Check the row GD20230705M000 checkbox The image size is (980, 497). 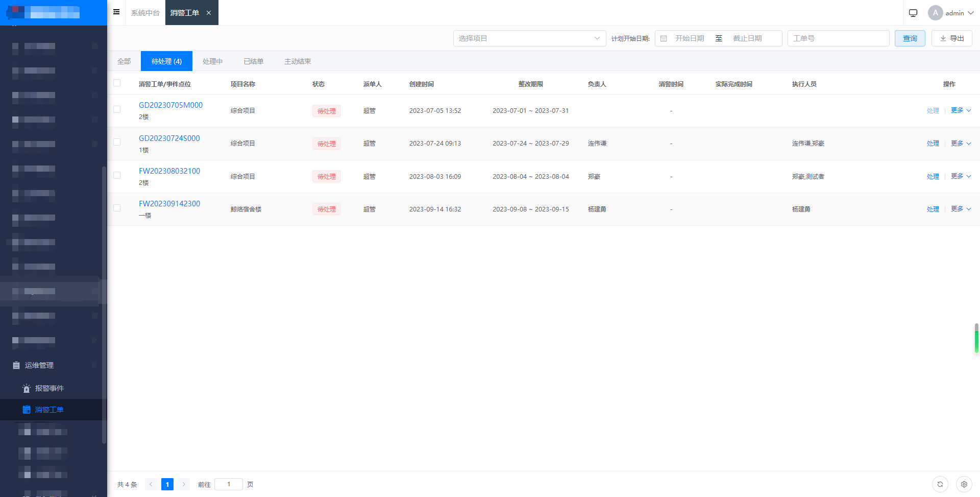[117, 109]
